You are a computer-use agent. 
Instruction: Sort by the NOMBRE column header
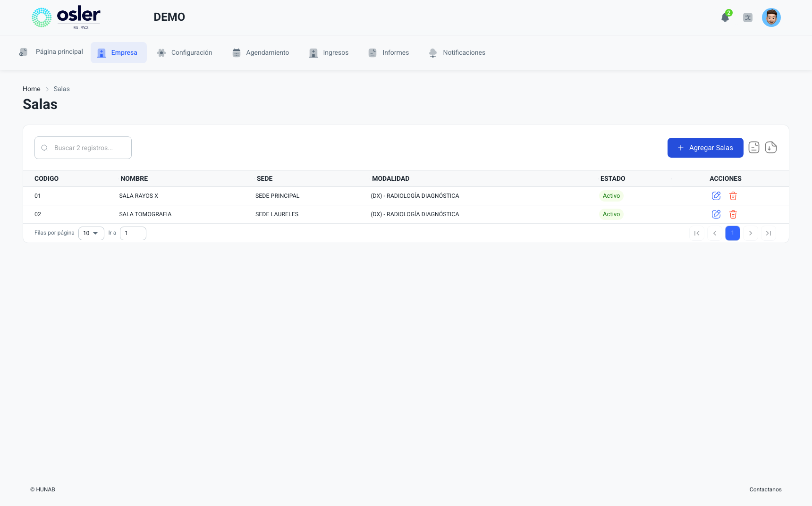[x=134, y=178]
